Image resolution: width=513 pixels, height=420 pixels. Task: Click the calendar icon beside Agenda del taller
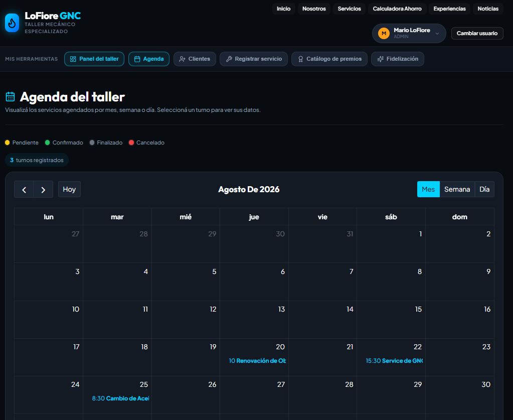pyautogui.click(x=10, y=96)
